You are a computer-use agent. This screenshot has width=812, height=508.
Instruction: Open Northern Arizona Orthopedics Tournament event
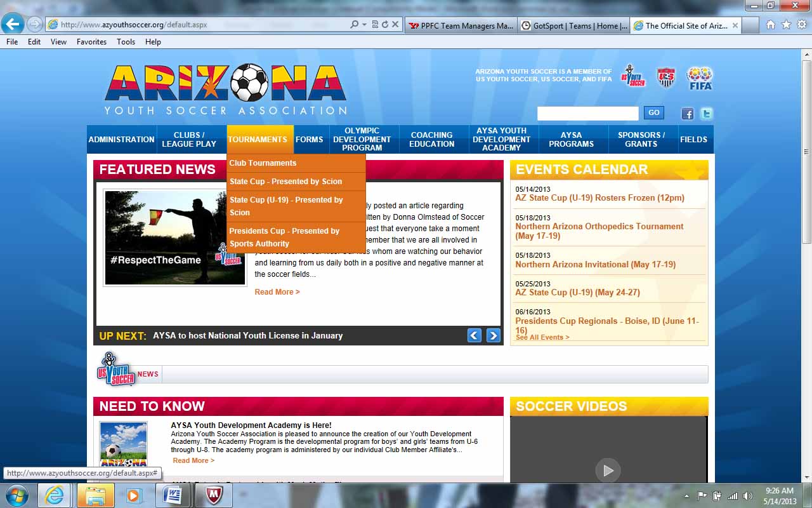599,231
